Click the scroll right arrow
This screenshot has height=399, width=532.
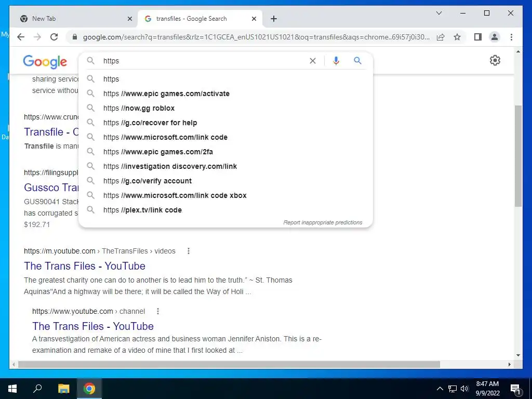(510, 364)
